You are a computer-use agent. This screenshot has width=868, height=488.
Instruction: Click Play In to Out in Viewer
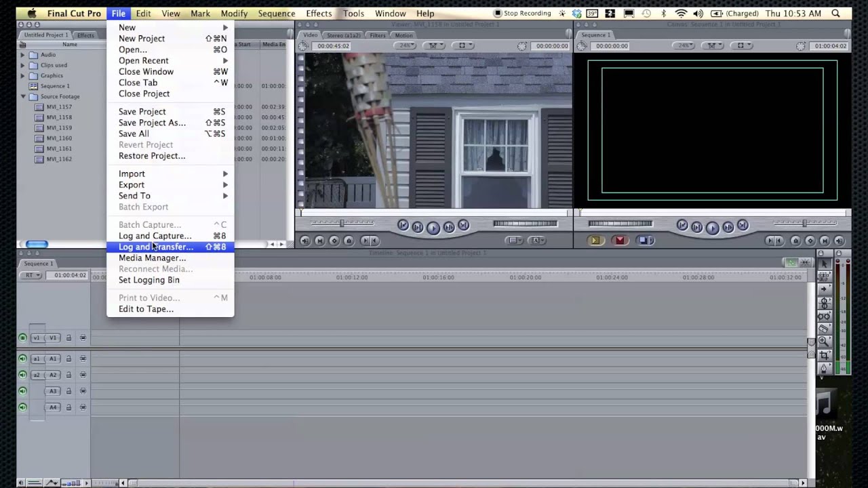(418, 227)
